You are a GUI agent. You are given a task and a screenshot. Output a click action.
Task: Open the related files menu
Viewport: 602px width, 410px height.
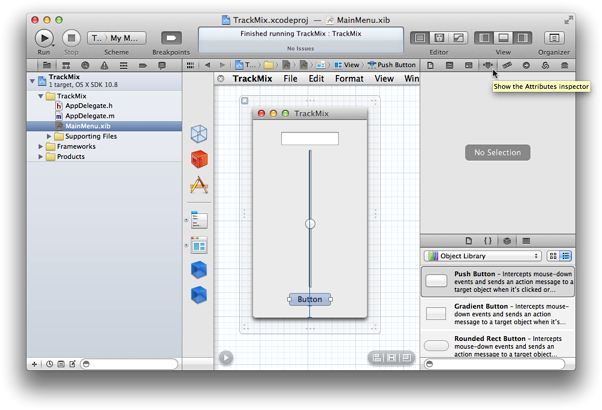190,65
